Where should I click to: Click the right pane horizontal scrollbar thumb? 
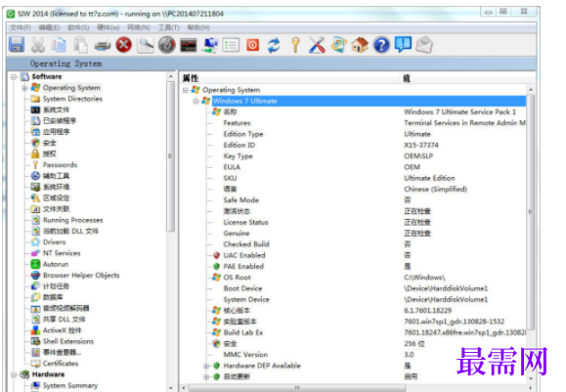pos(297,388)
